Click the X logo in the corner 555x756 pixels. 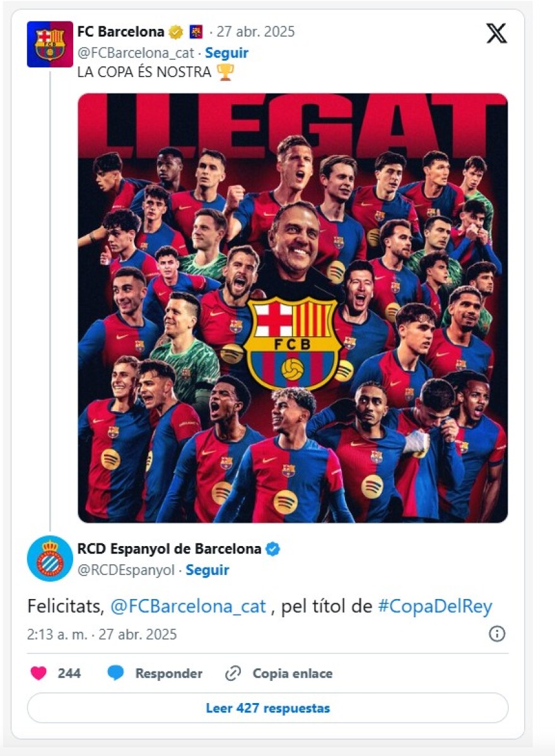(x=496, y=33)
